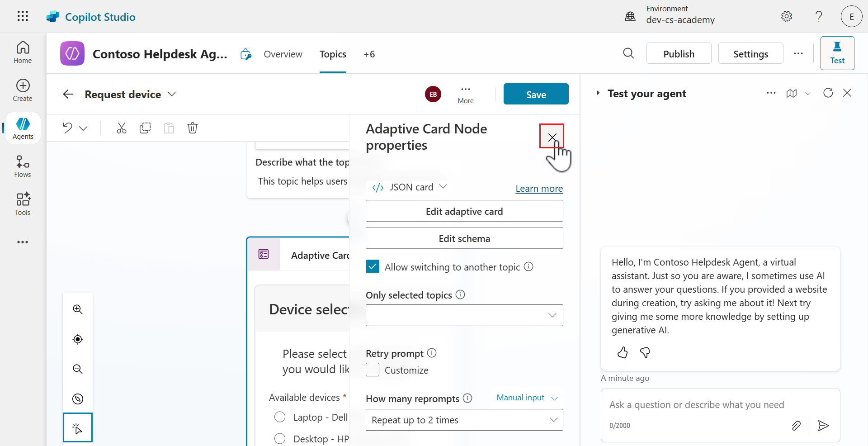
Task: Enable the Customize retry prompt checkbox
Action: point(372,370)
